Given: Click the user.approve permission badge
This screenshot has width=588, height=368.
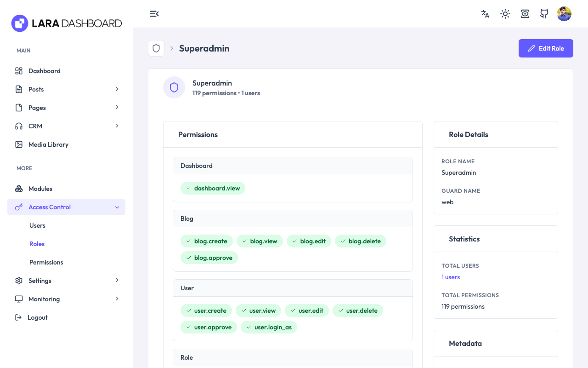Looking at the screenshot, I should 209,327.
